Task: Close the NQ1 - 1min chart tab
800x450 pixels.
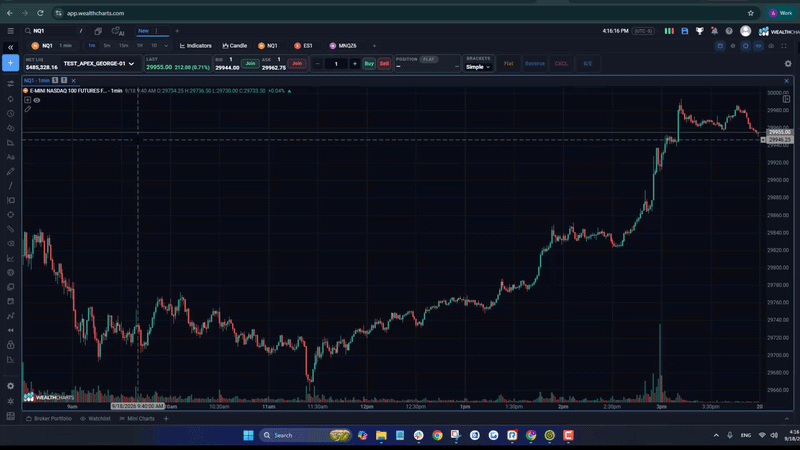Action: (73, 81)
